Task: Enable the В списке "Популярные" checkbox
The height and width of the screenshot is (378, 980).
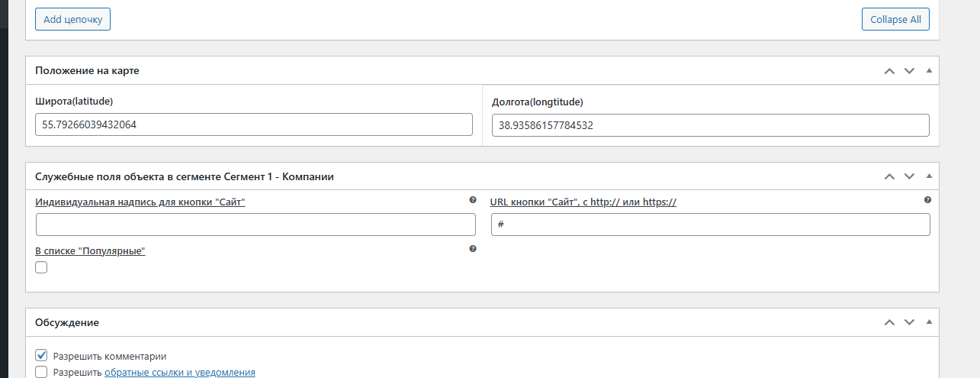Action: 41,267
